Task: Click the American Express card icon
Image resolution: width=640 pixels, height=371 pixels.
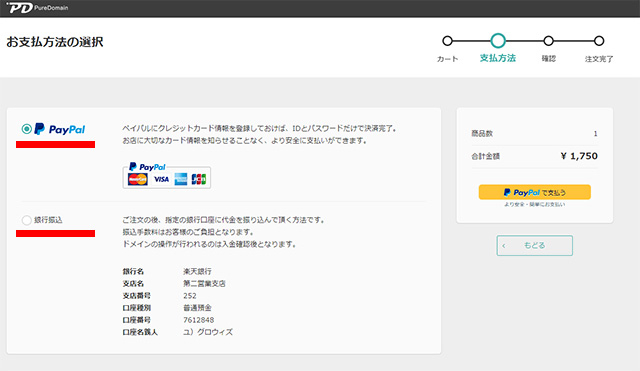Action: [x=181, y=179]
